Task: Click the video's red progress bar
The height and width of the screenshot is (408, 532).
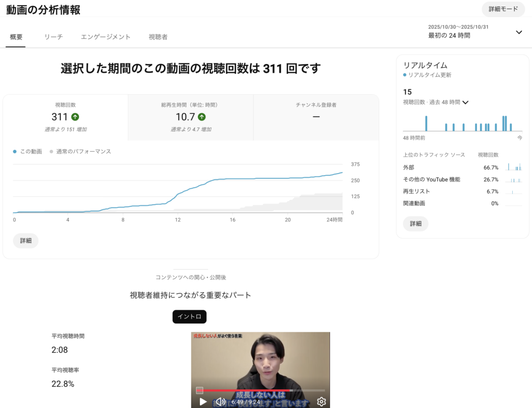Action: tap(244, 390)
